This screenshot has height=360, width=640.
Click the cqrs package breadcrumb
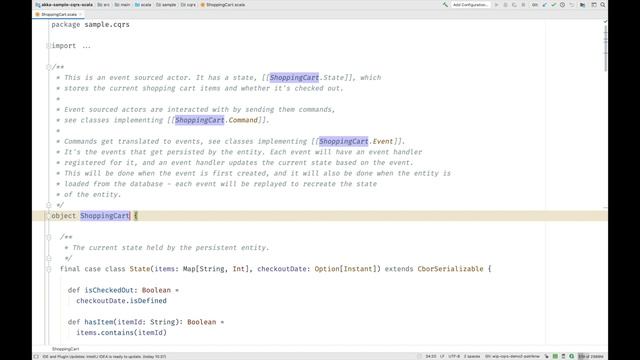coord(188,5)
